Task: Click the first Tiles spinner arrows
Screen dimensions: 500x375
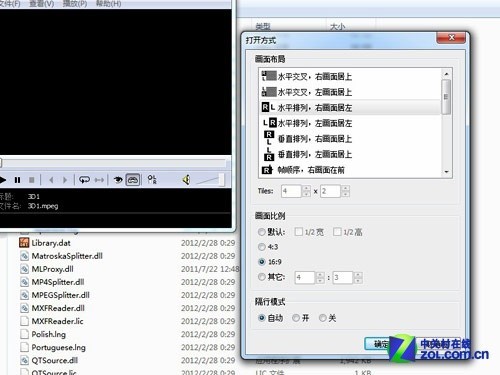Action: coord(306,191)
